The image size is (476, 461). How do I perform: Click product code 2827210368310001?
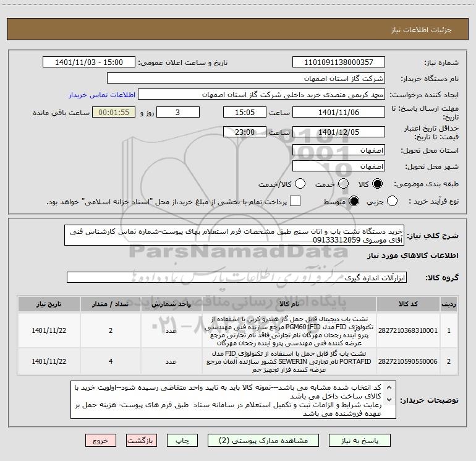pos(408,330)
